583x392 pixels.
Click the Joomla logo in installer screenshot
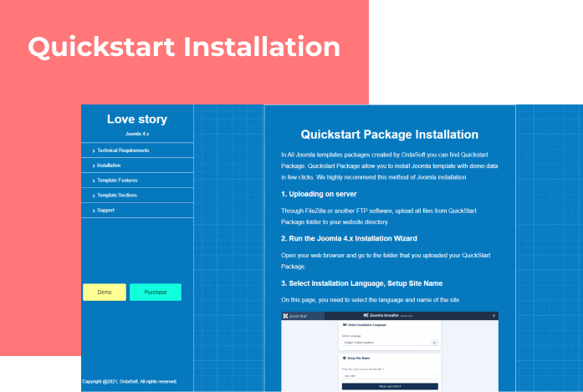click(295, 316)
